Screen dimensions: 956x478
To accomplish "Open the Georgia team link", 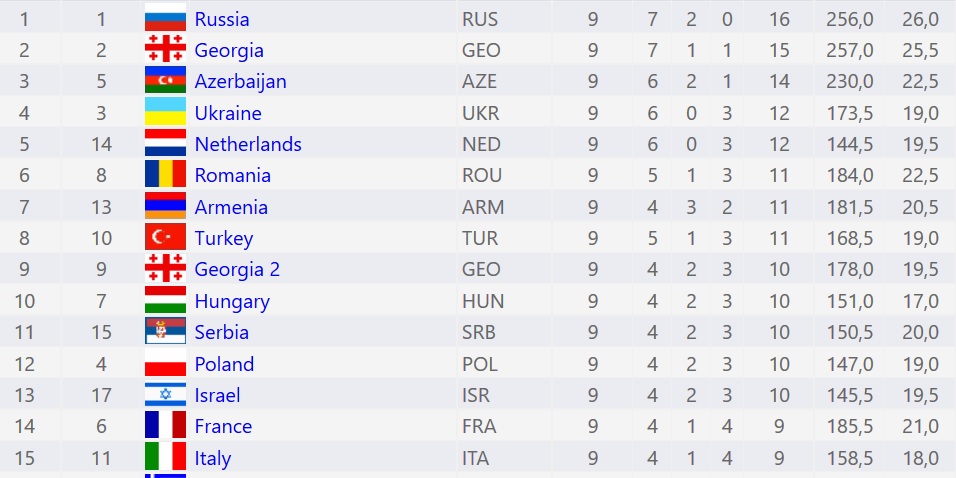I will coord(229,50).
